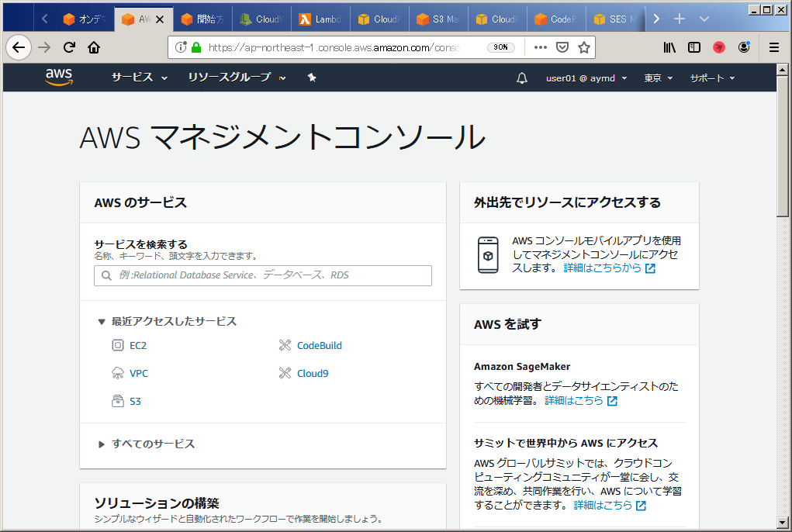List all tabs dropdown arrow
This screenshot has width=792, height=532.
[704, 19]
